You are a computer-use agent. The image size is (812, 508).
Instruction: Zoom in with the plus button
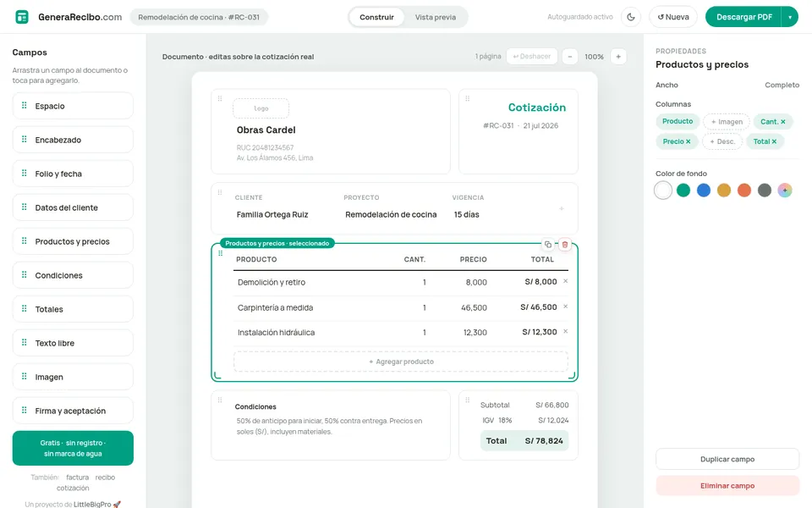click(618, 57)
